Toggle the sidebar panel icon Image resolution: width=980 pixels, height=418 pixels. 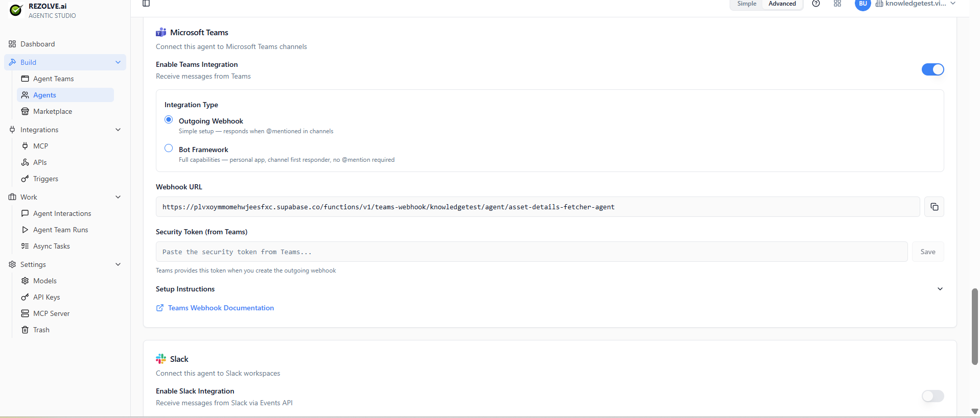[146, 4]
